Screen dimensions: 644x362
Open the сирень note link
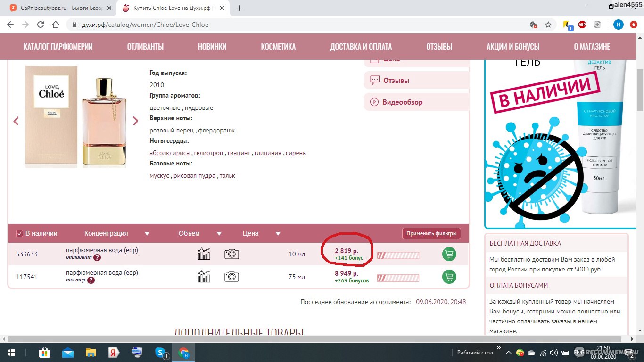point(296,153)
